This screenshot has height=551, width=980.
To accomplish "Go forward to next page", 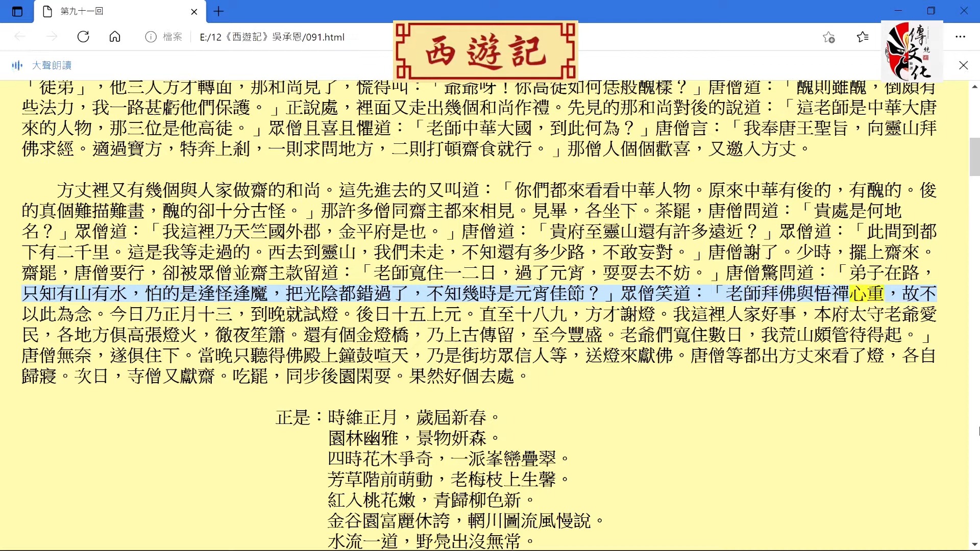I will [x=52, y=37].
